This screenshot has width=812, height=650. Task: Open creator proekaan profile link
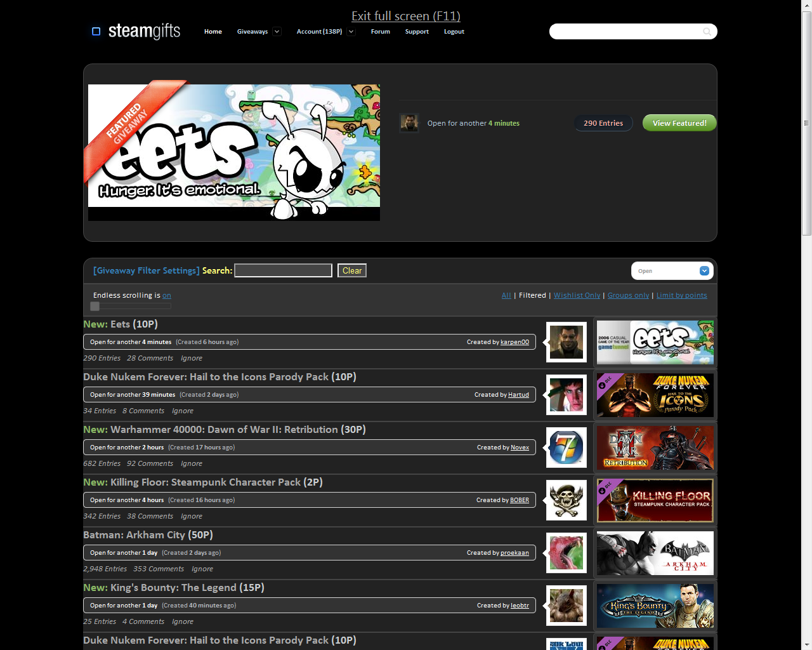(x=514, y=553)
